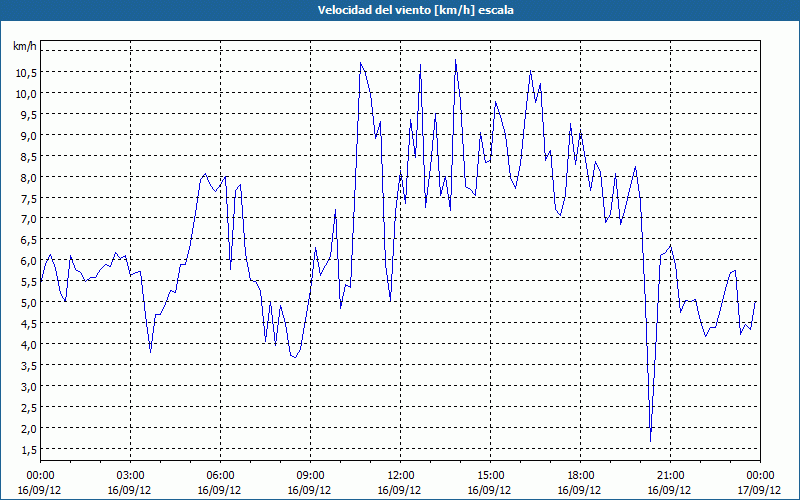
Task: Pick the '2,5' y-axis label
Action: point(29,407)
